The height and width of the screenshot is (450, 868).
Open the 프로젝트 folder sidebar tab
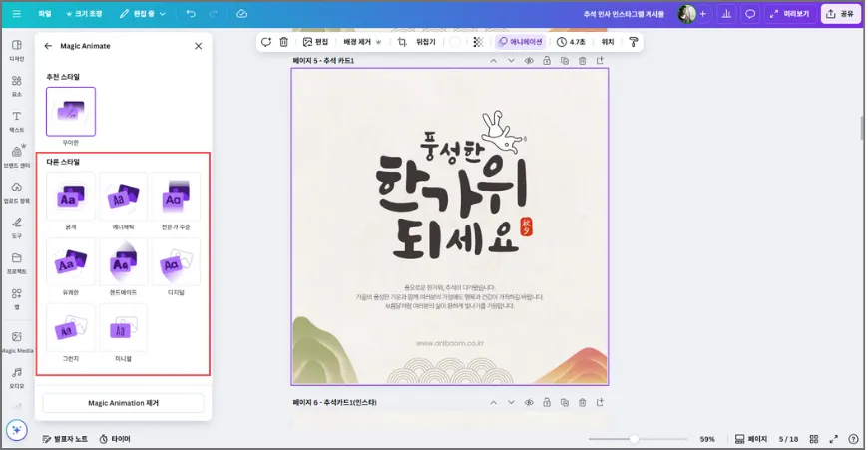point(17,262)
